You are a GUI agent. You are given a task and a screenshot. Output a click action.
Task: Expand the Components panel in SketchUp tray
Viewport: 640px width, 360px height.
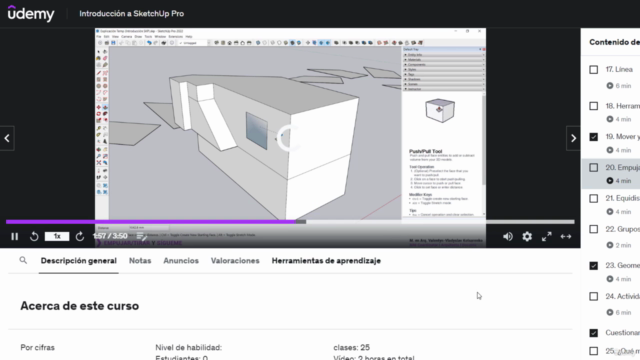[444, 64]
